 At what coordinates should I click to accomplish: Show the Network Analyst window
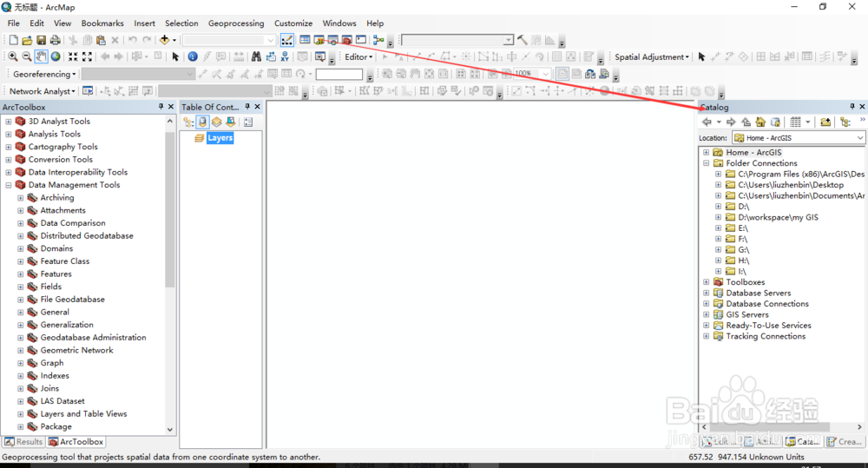[88, 91]
